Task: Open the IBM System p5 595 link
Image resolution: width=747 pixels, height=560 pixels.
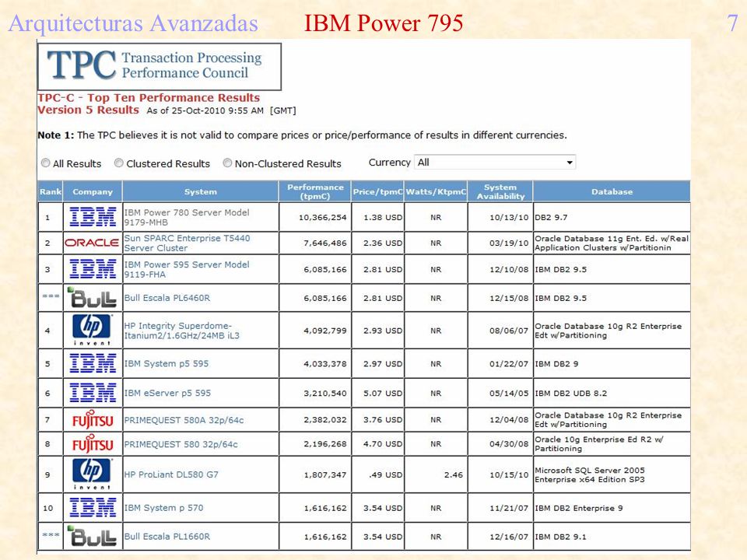Action: coord(167,363)
